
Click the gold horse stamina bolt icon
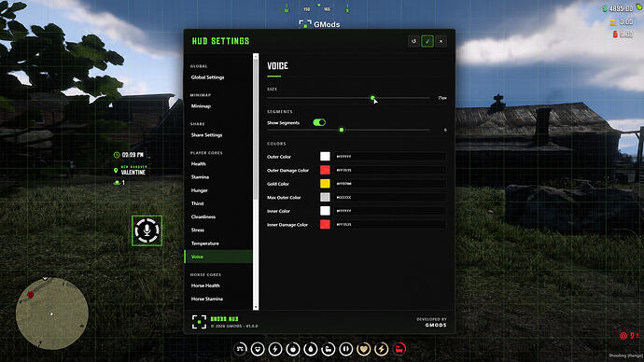point(381,349)
